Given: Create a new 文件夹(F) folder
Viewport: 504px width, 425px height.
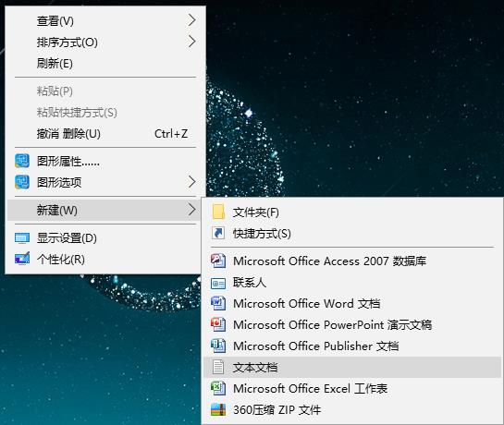Looking at the screenshot, I should pyautogui.click(x=352, y=212).
